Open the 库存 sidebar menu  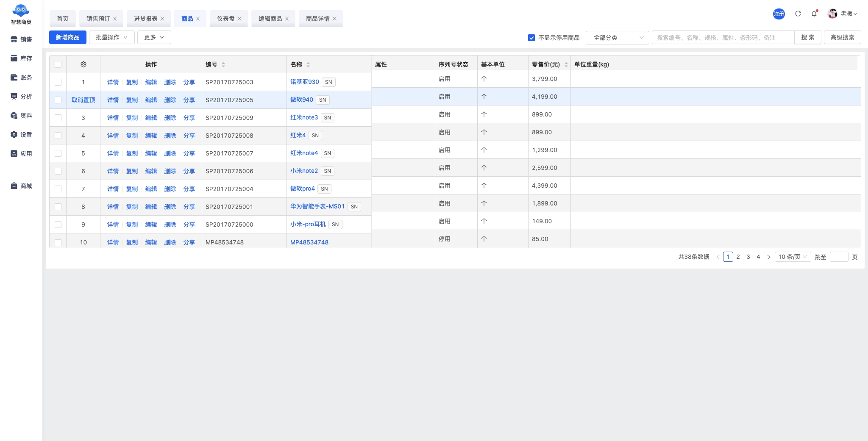[x=21, y=58]
